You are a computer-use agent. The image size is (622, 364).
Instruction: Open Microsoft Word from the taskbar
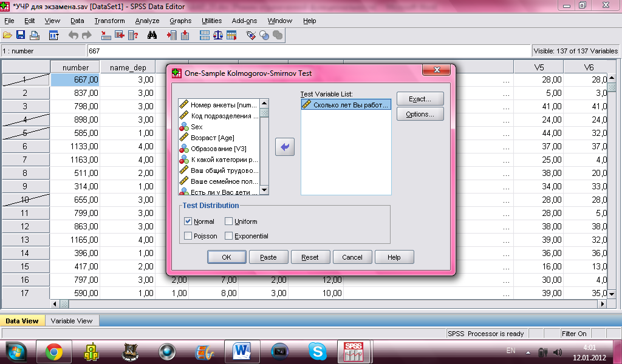point(242,352)
